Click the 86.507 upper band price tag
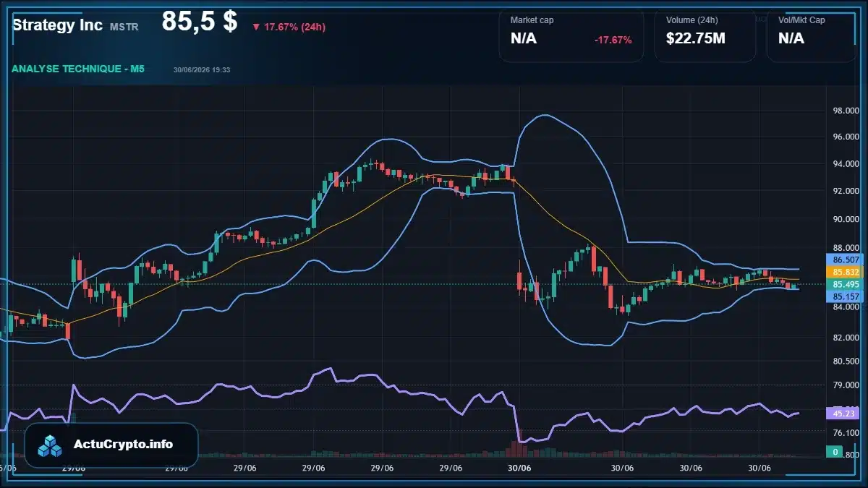The height and width of the screenshot is (488, 868). pyautogui.click(x=846, y=260)
